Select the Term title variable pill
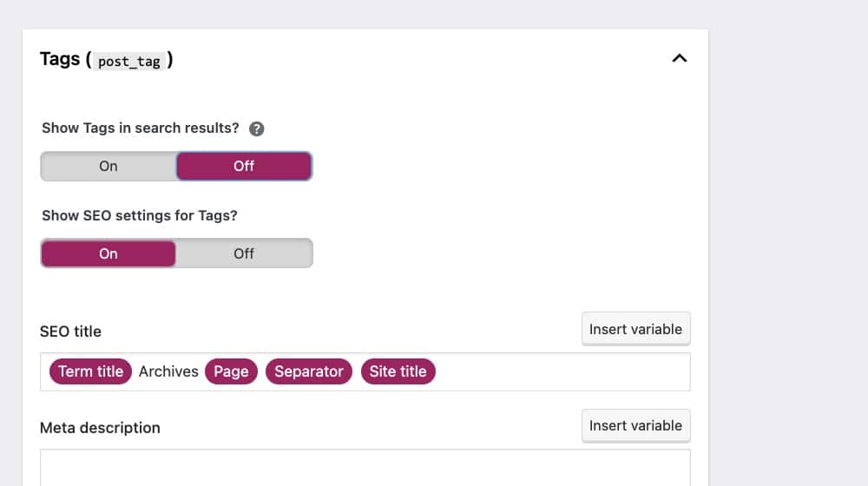Screen dimensions: 868x486 [90, 371]
